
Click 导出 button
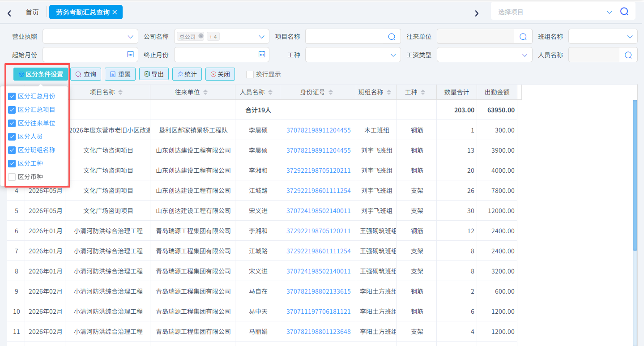154,74
